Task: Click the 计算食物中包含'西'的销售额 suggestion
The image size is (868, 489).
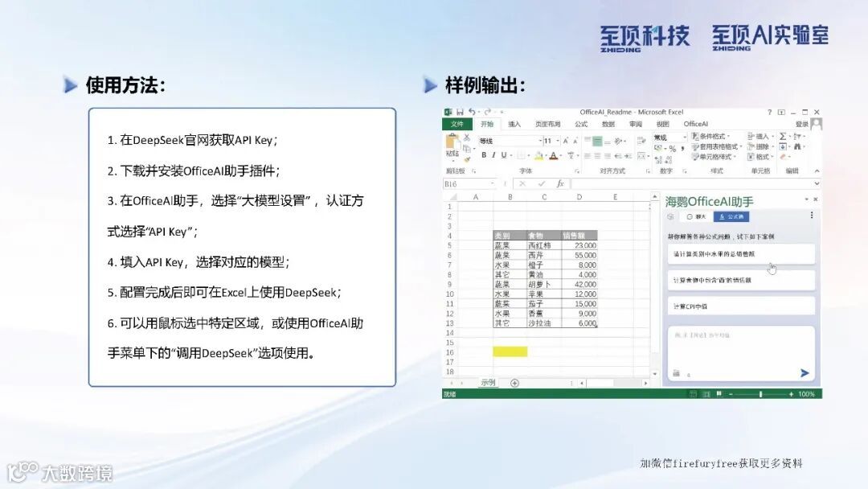Action: (x=741, y=280)
